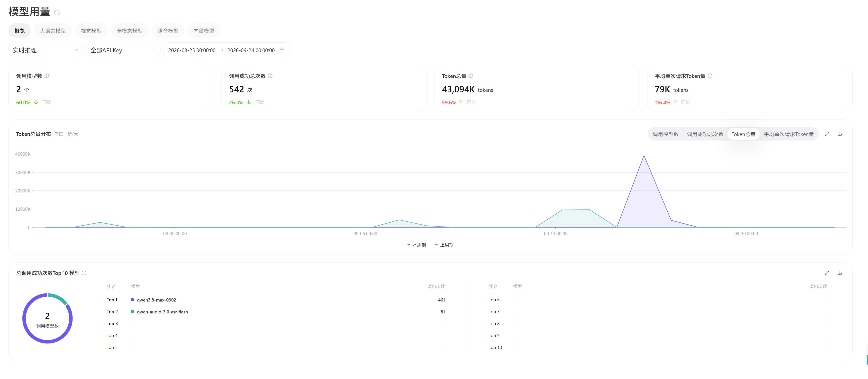Click the 43,094K tokens value
Image resolution: width=868 pixels, height=379 pixels.
[x=467, y=89]
